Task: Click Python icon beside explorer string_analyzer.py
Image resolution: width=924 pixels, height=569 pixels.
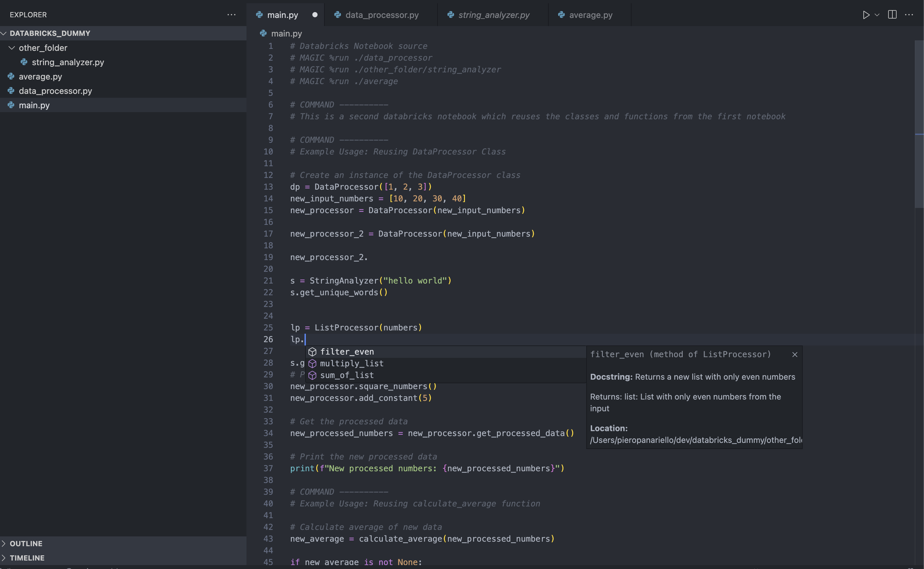Action: pos(24,62)
